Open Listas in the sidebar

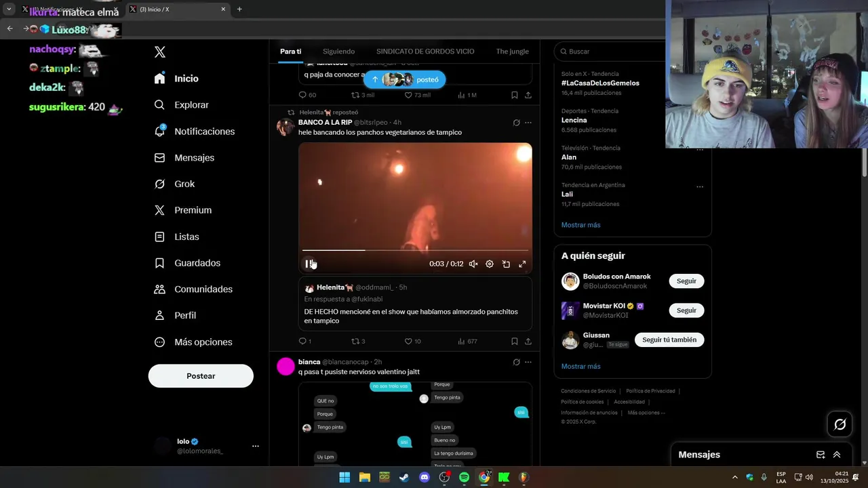(x=176, y=237)
